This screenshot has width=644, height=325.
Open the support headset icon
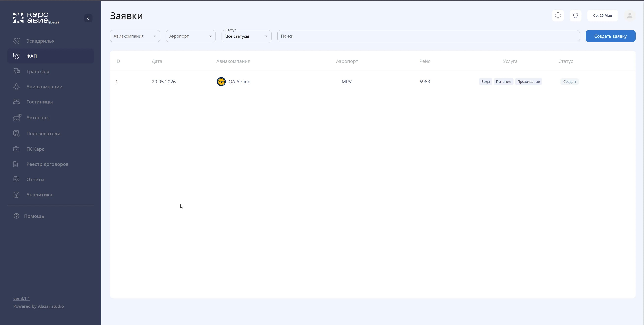tap(558, 15)
